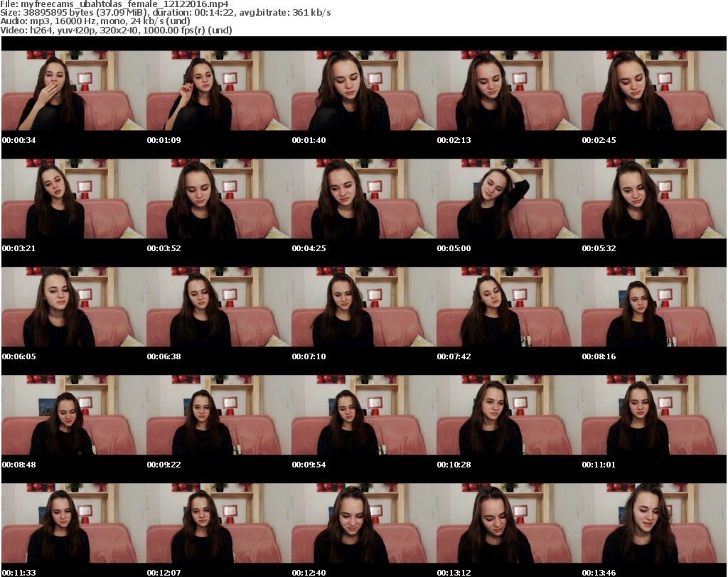Select the time text '00:11:01'
This screenshot has height=577, width=728.
click(x=599, y=465)
